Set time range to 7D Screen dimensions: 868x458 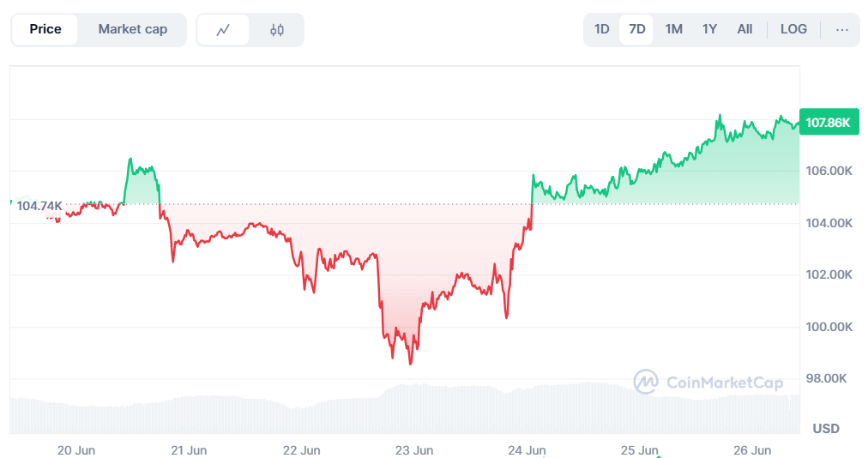[x=637, y=29]
